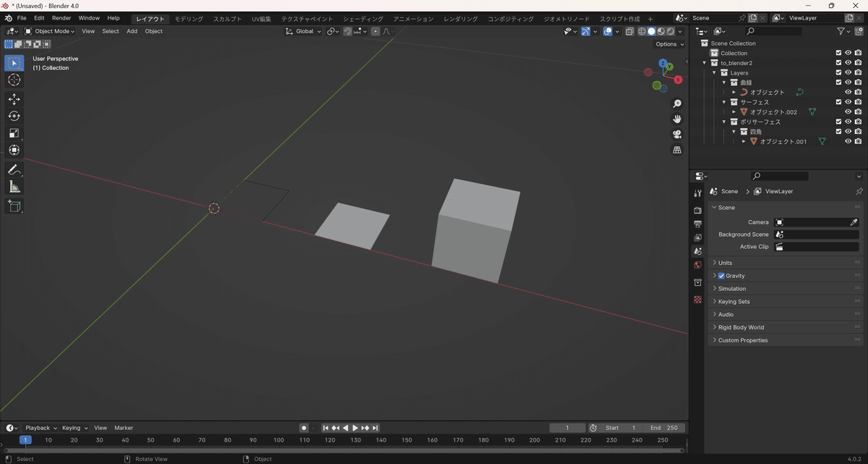Activate the Scale tool

pyautogui.click(x=14, y=132)
